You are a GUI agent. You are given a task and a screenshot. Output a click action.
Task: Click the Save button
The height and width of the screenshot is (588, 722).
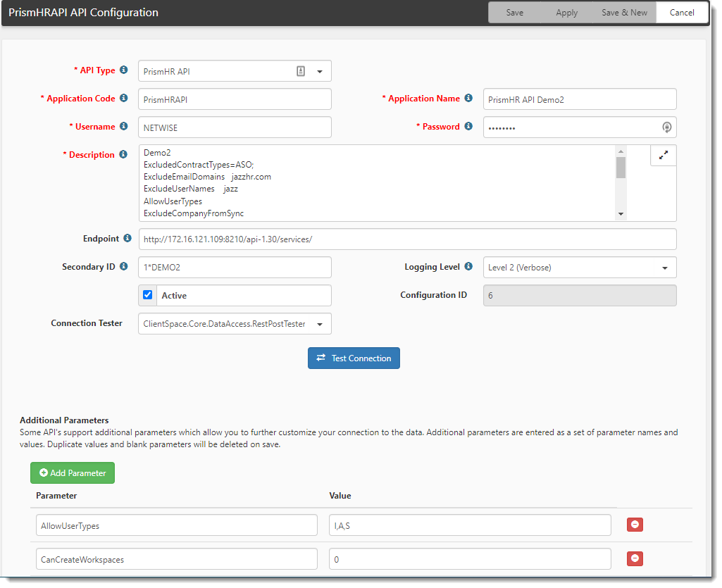pos(514,13)
